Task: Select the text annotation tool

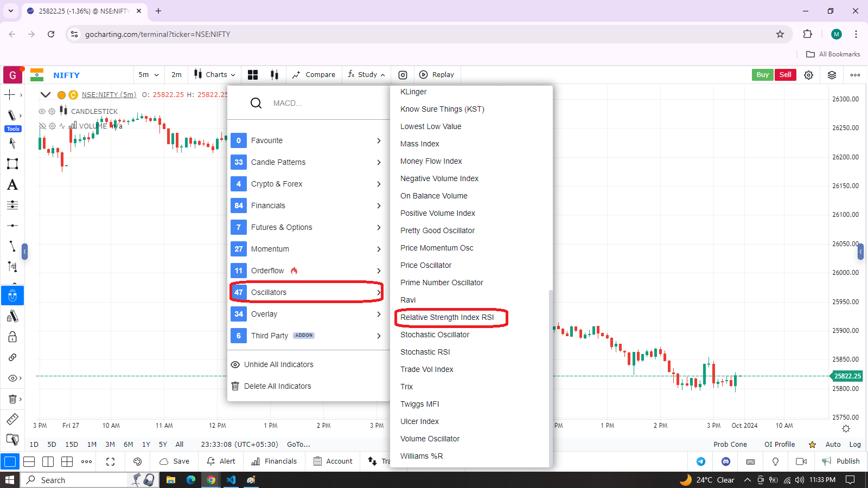Action: 12,185
